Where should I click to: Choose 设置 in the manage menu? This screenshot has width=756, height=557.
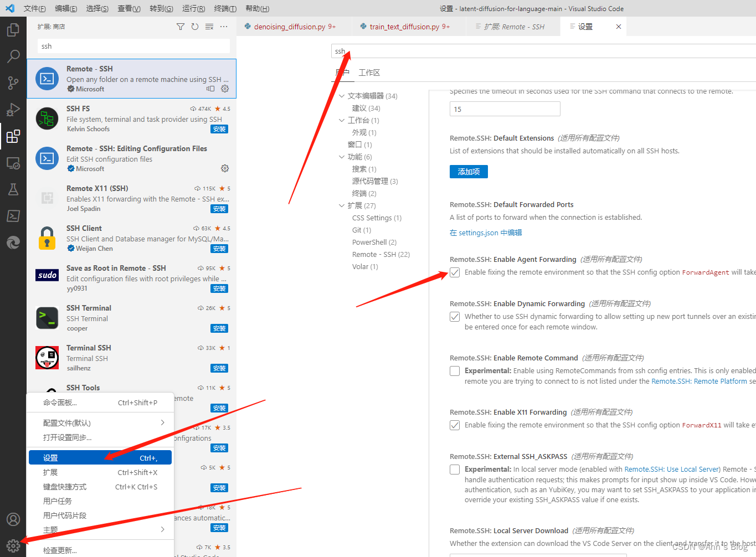click(100, 458)
